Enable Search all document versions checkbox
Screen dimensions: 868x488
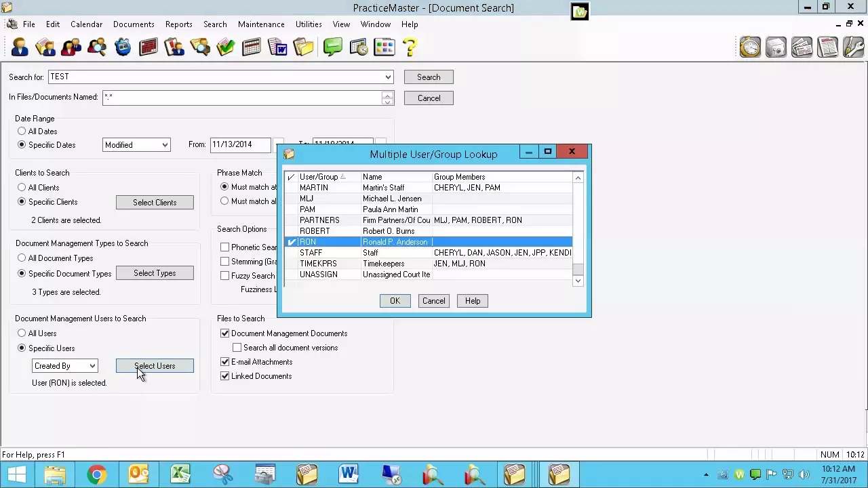(237, 348)
